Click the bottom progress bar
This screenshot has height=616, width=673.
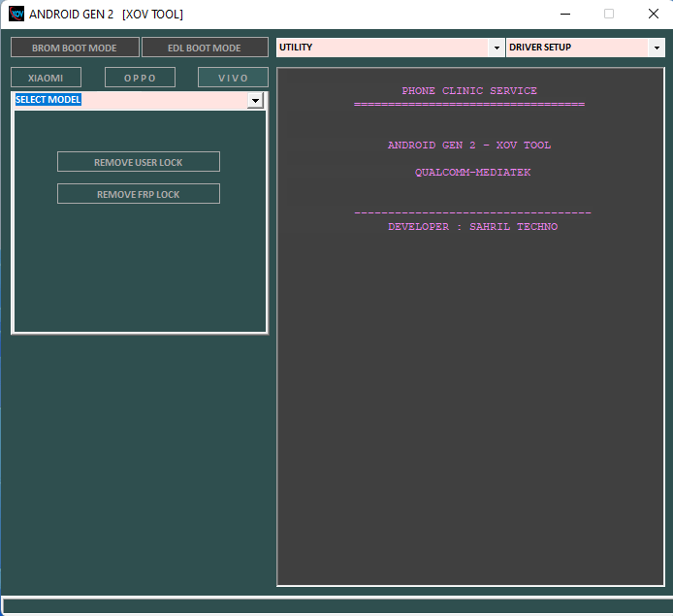337,606
